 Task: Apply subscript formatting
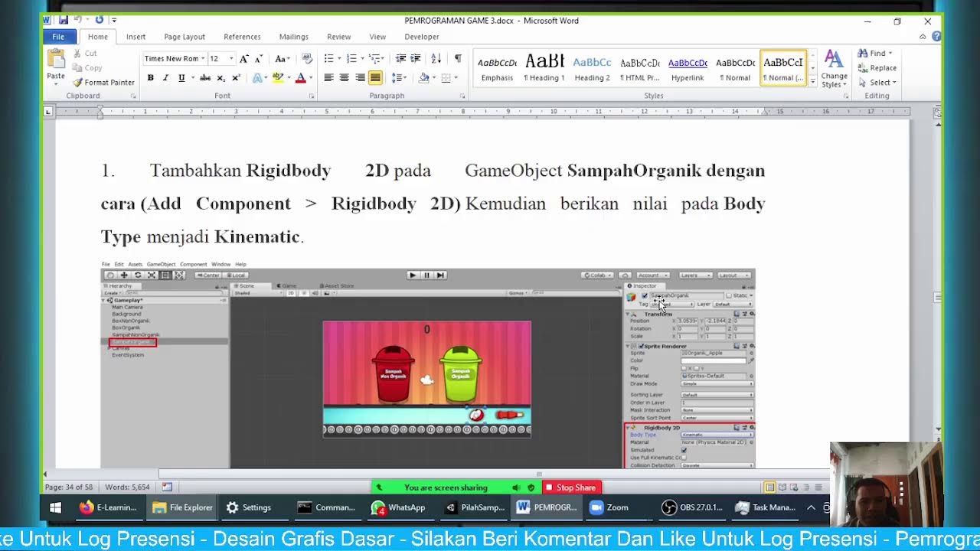(221, 78)
